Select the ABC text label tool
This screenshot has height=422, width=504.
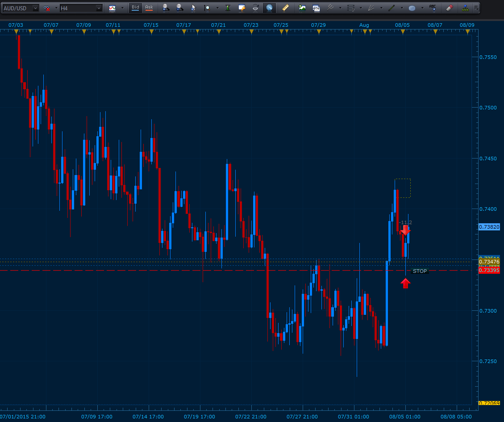tap(433, 8)
